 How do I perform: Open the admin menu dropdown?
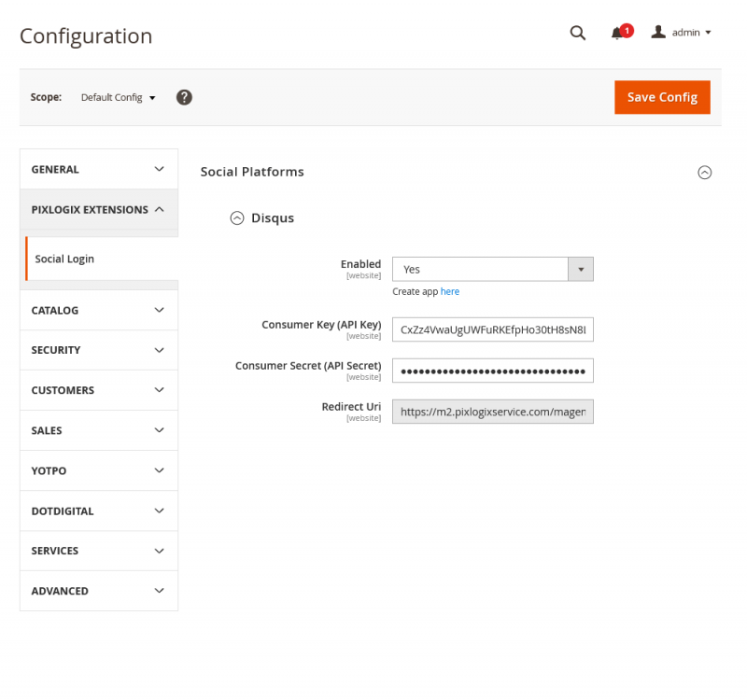(x=688, y=32)
